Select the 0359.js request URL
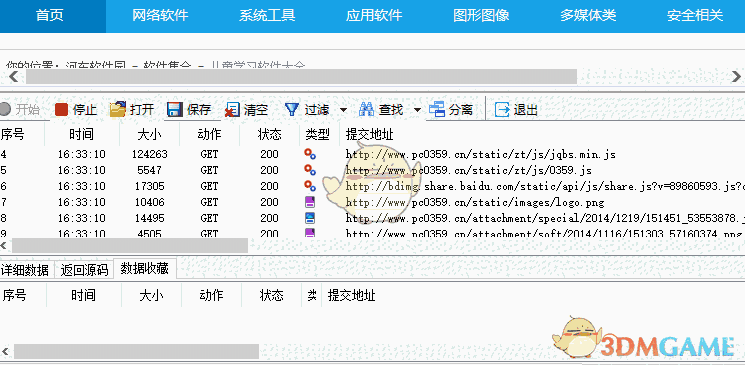Image resolution: width=745 pixels, height=365 pixels. point(468,170)
